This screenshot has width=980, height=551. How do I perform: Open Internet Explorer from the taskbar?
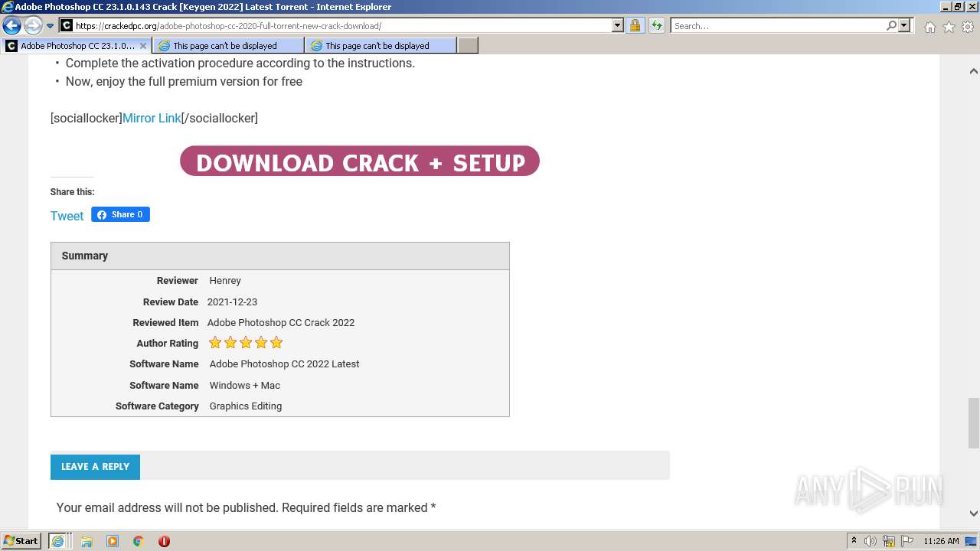[x=58, y=541]
